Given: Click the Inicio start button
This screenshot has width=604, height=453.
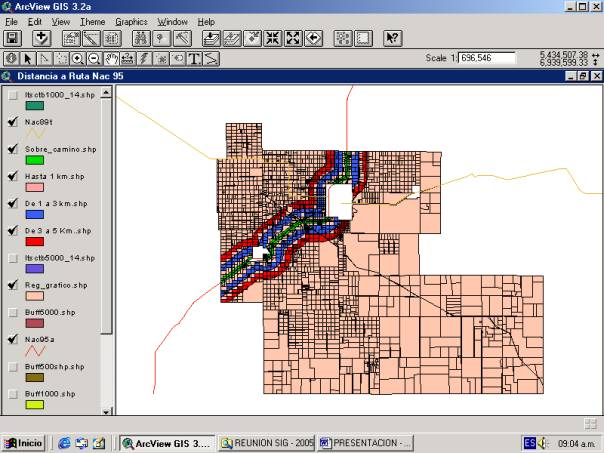Looking at the screenshot, I should pyautogui.click(x=24, y=442).
